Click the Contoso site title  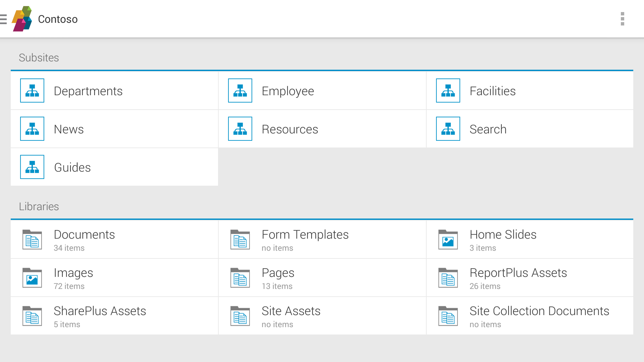tap(58, 19)
